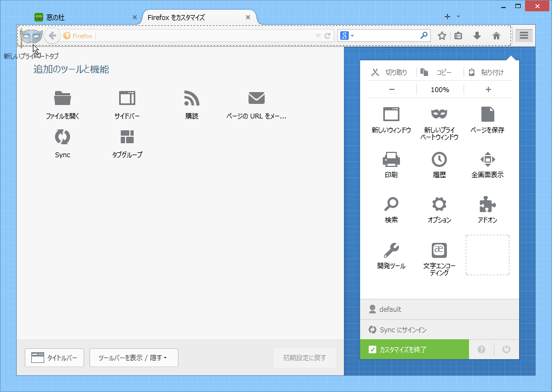Open address bar history dropdown arrow
Viewport: 552px width, 392px height.
click(318, 36)
